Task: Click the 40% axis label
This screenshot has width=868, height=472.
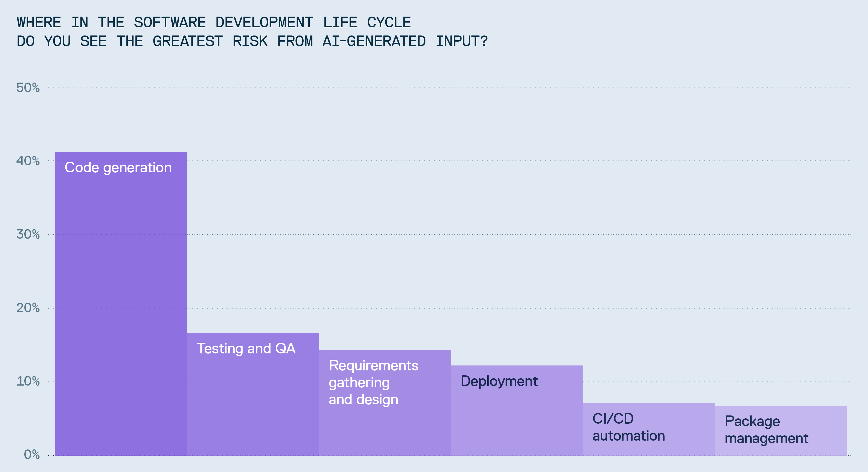Action: click(x=28, y=161)
